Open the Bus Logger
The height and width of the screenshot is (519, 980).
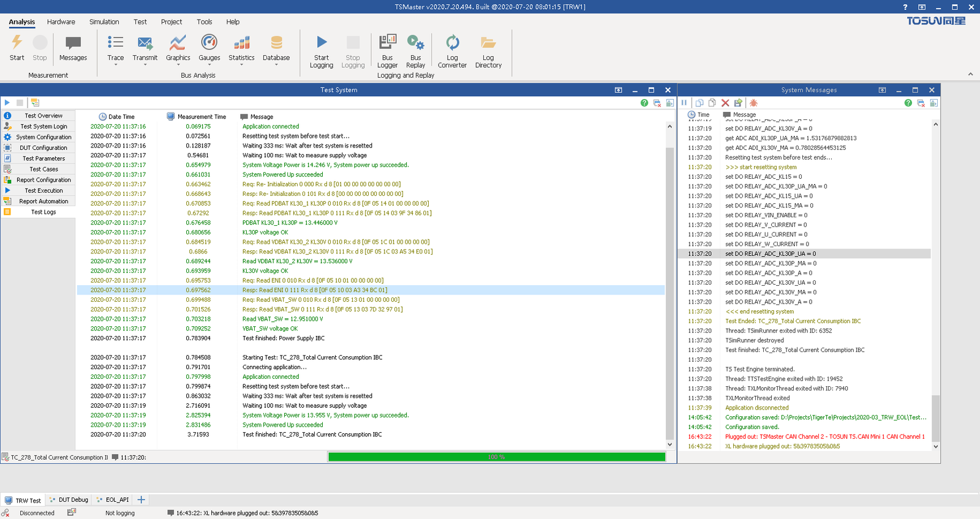[x=387, y=51]
